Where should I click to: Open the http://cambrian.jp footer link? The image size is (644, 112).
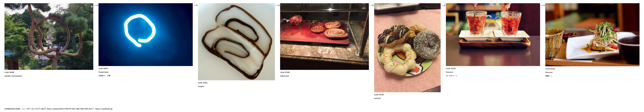(104, 109)
